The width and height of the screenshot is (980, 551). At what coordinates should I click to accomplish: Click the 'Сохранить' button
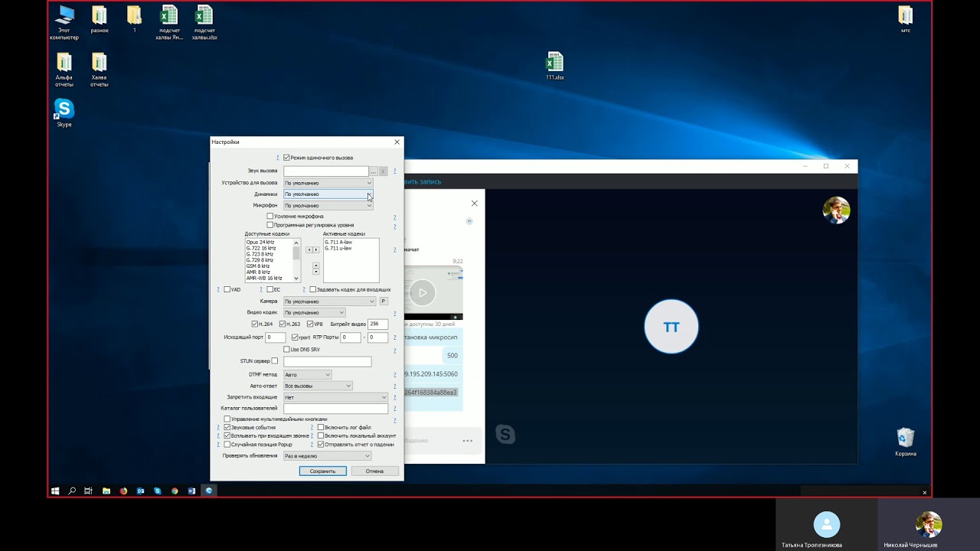[x=322, y=471]
